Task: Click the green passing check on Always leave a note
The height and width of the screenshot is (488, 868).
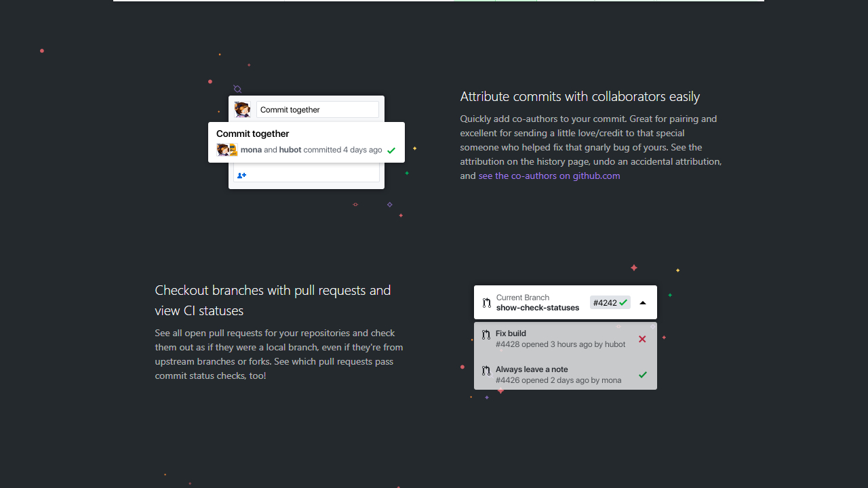Action: [x=643, y=375]
